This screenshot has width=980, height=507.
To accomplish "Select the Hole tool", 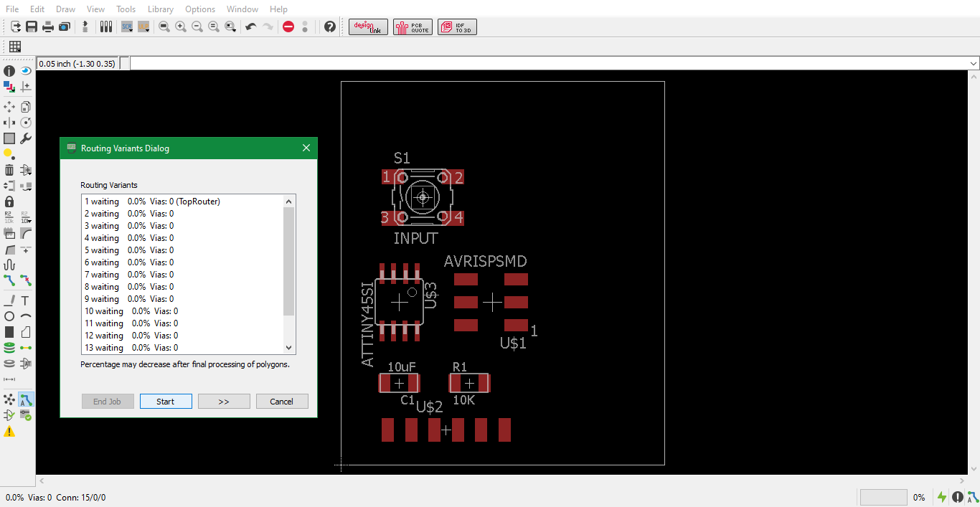I will point(9,364).
